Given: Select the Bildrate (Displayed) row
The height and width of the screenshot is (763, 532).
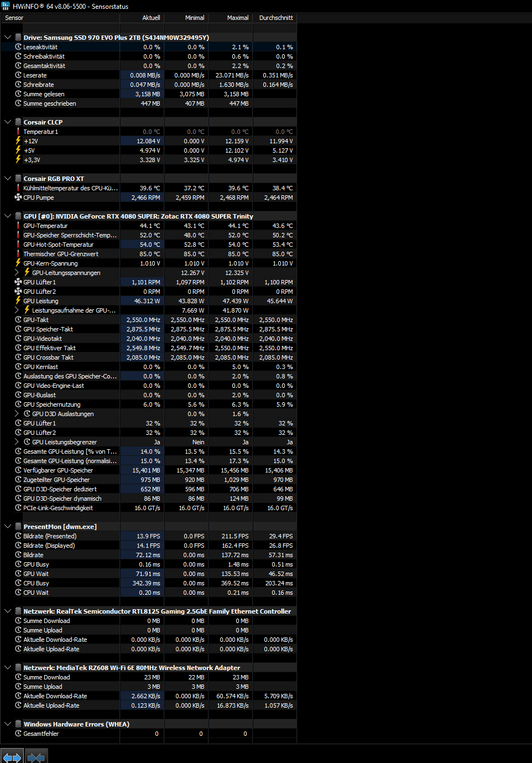Looking at the screenshot, I should coord(148,546).
